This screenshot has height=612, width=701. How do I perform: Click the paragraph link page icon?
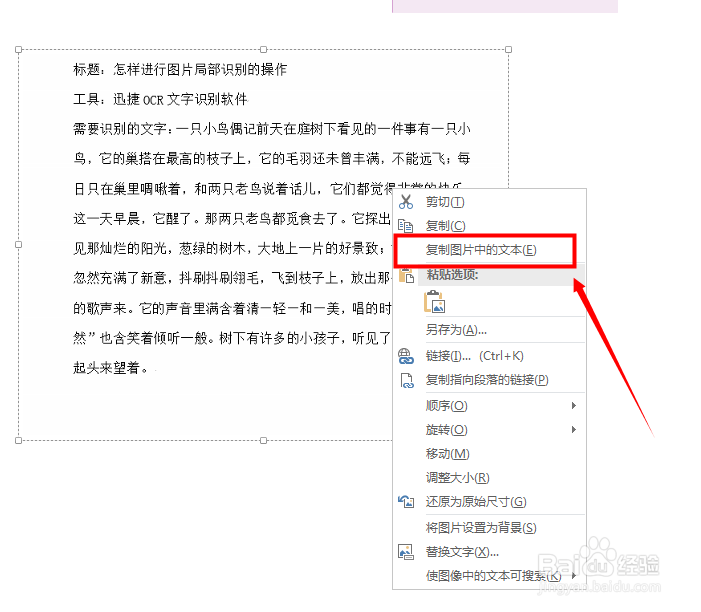[406, 380]
